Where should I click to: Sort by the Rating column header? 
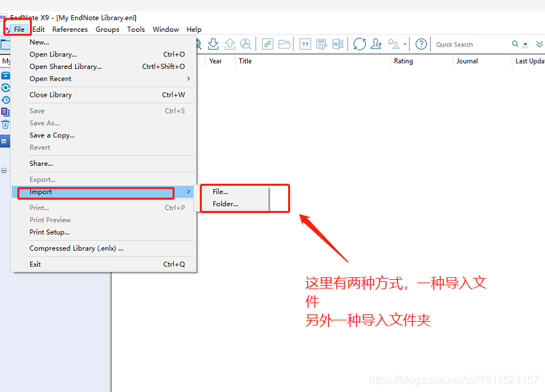click(422, 61)
